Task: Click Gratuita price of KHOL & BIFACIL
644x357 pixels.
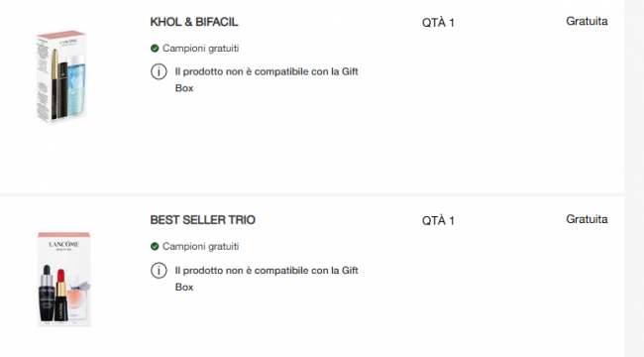Action: pyautogui.click(x=587, y=21)
